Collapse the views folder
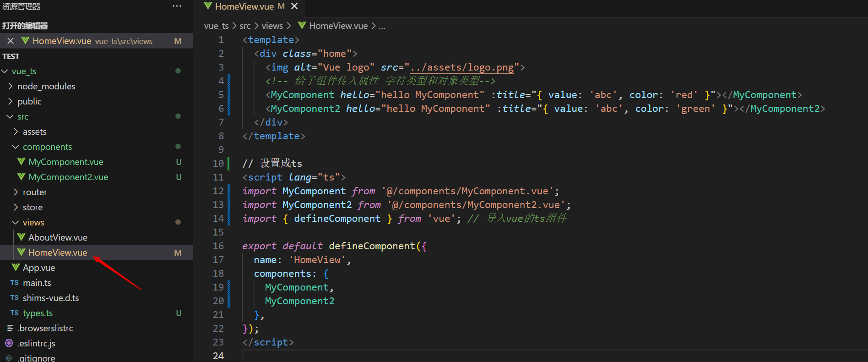868x362 pixels. (16, 222)
